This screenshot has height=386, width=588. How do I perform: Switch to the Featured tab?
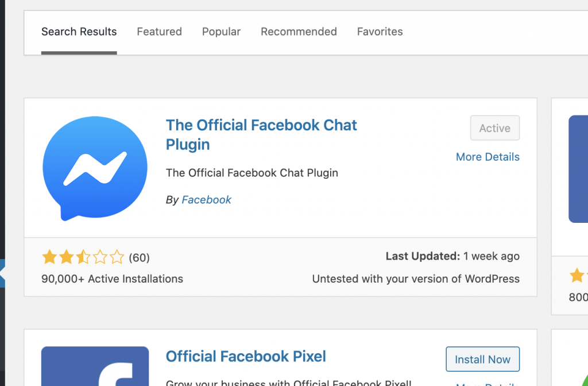(159, 32)
